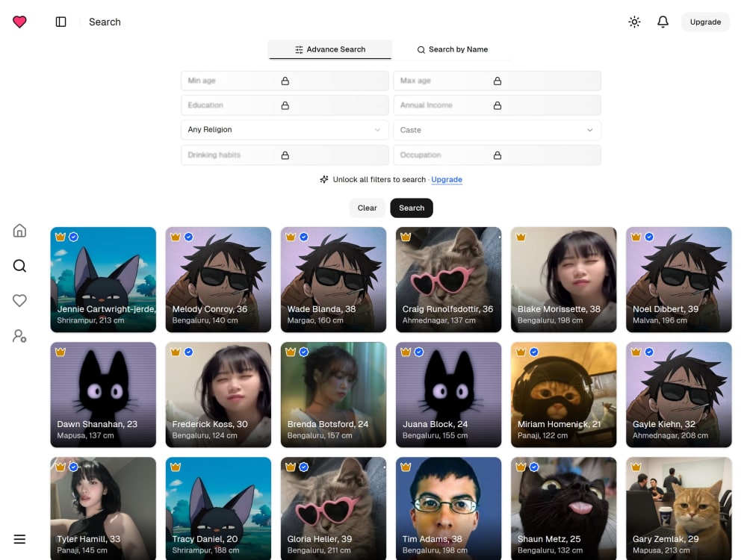Open Tim Adams, 38 profile card

pyautogui.click(x=449, y=508)
